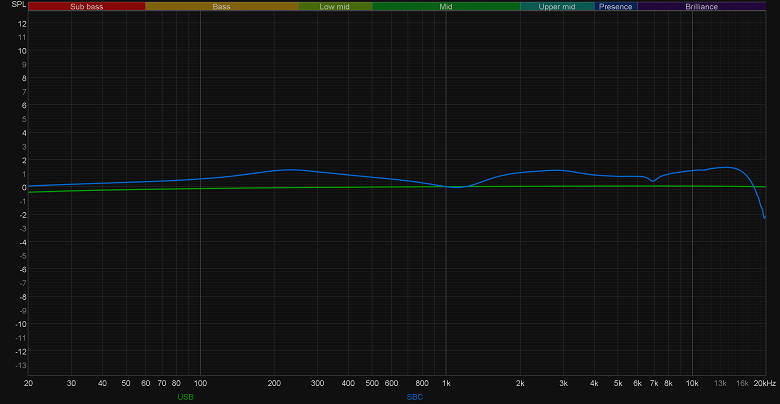Click the SBC curve roll-off end at 20kHz
This screenshot has height=404, width=780.
(x=765, y=217)
